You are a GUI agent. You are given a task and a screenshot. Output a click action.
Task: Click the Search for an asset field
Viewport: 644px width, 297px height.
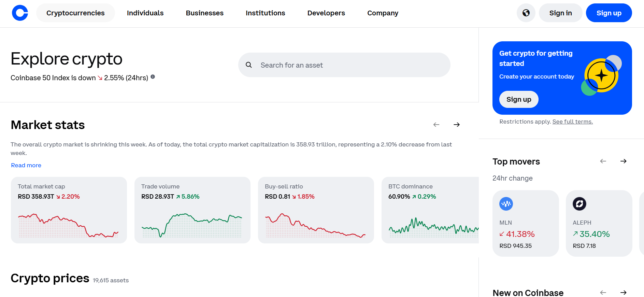click(x=344, y=65)
